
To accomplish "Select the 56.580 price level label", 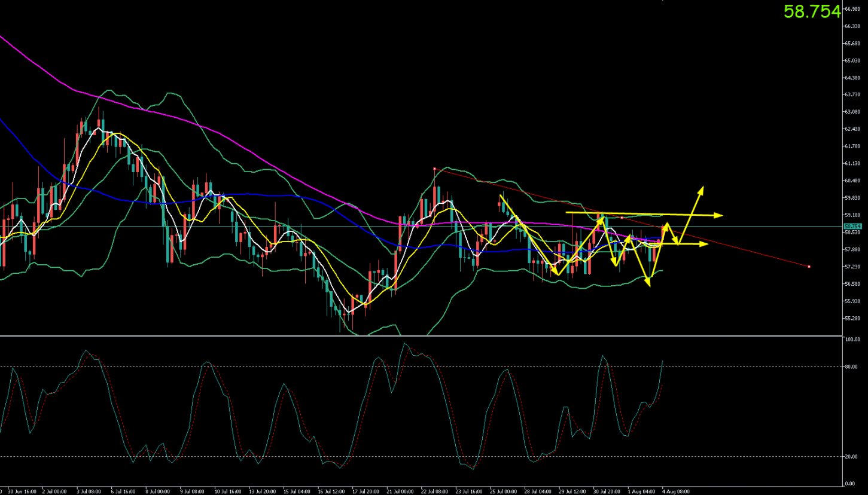I will (852, 284).
